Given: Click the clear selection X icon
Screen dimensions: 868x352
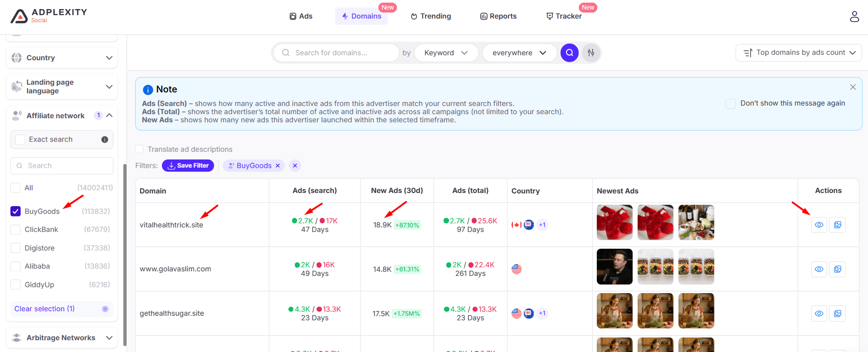Looking at the screenshot, I should point(105,309).
